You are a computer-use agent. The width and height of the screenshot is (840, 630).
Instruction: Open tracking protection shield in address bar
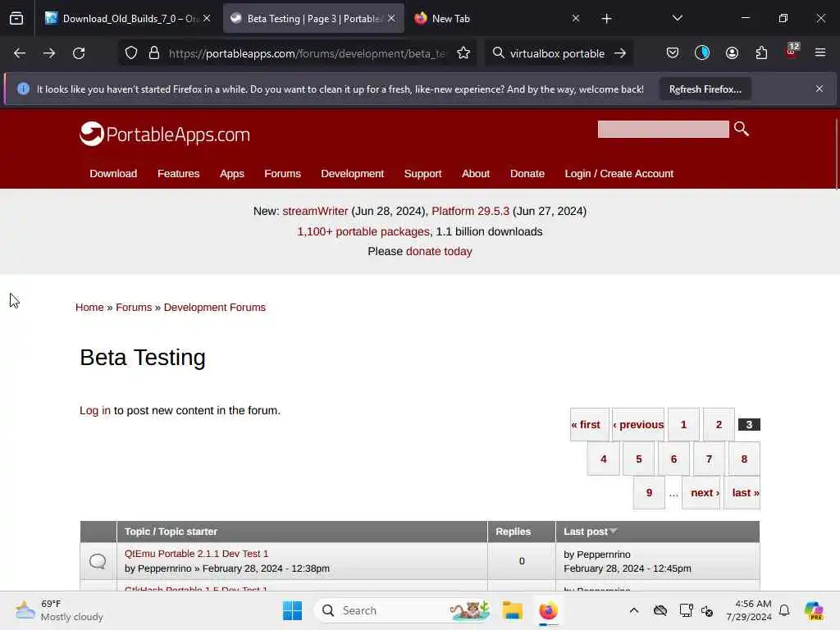(131, 53)
